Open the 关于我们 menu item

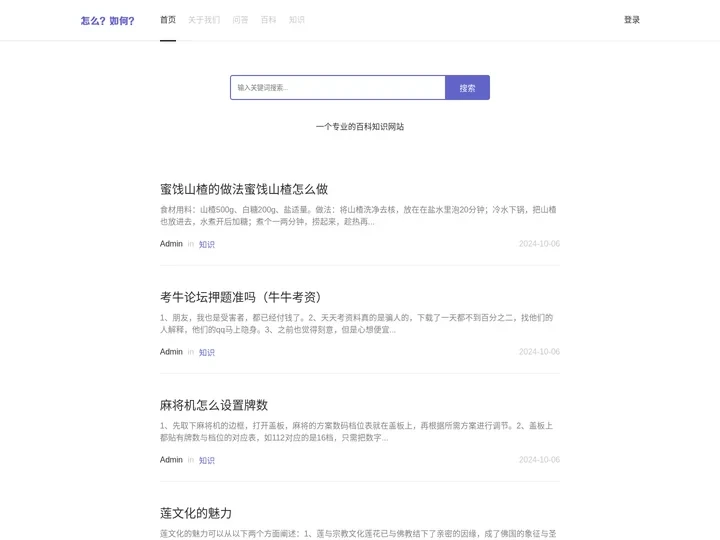(204, 20)
